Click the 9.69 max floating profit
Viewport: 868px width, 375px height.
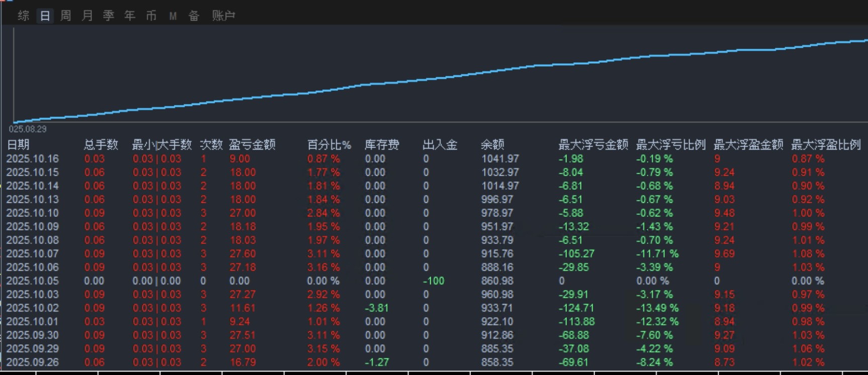(725, 254)
